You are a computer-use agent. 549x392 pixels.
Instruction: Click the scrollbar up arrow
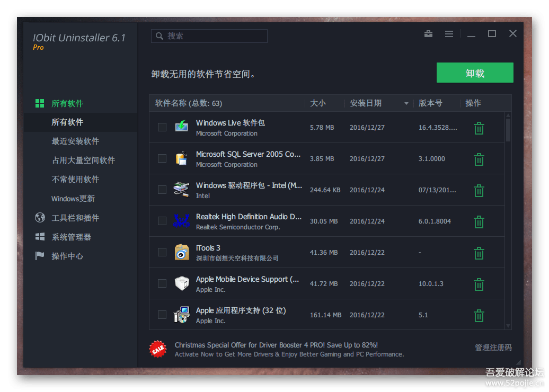click(x=508, y=115)
